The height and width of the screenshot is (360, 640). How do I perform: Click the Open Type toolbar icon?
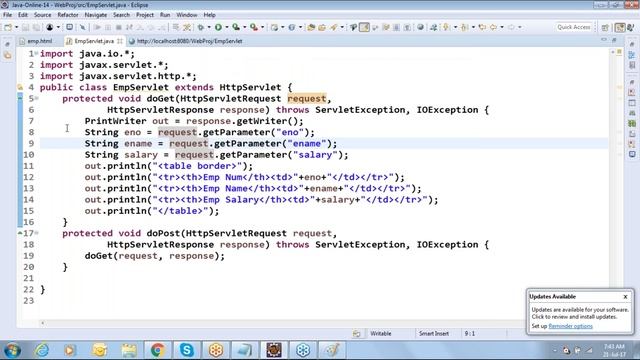311,27
